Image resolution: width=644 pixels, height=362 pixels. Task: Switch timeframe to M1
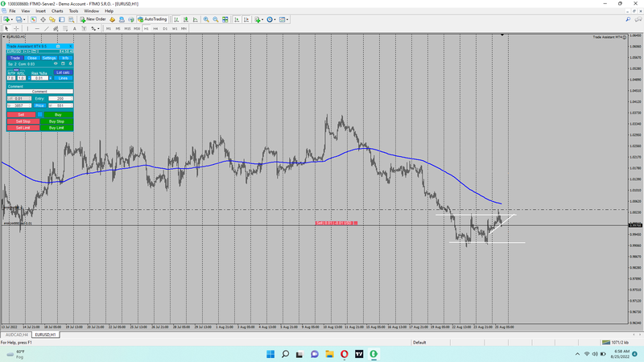click(109, 29)
